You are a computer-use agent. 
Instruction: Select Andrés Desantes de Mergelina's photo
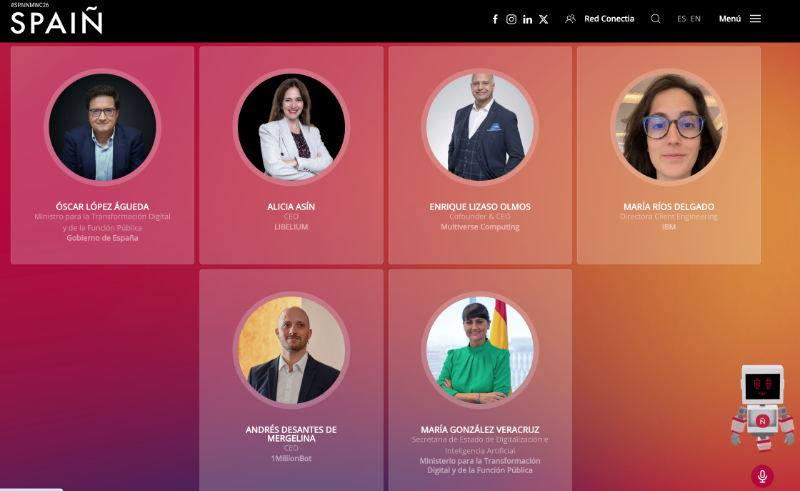tap(291, 350)
